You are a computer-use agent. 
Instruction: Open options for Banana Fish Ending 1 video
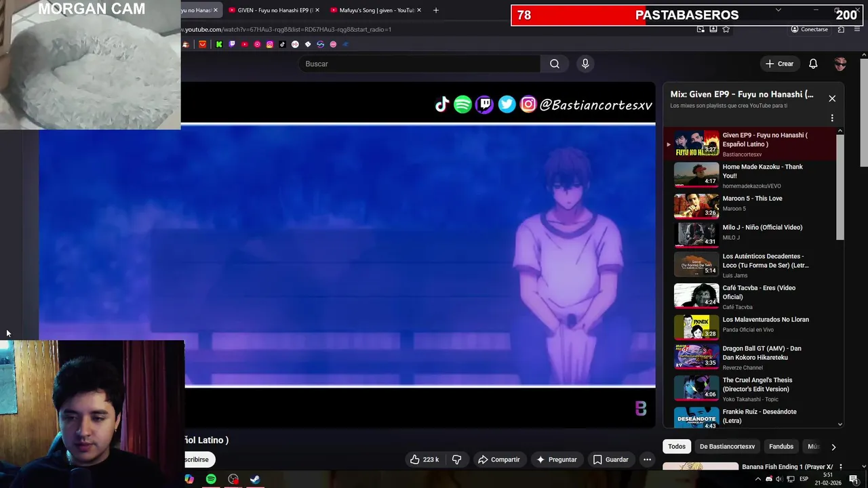coord(840,467)
